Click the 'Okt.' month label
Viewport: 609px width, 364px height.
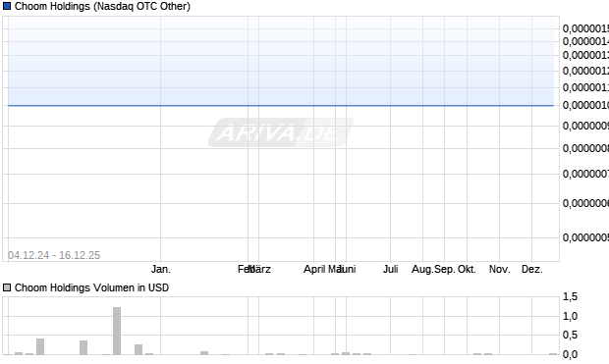pyautogui.click(x=467, y=269)
